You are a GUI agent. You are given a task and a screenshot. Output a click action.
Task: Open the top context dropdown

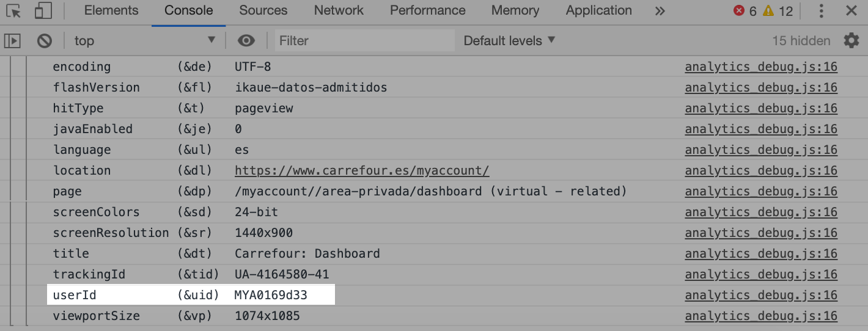144,41
